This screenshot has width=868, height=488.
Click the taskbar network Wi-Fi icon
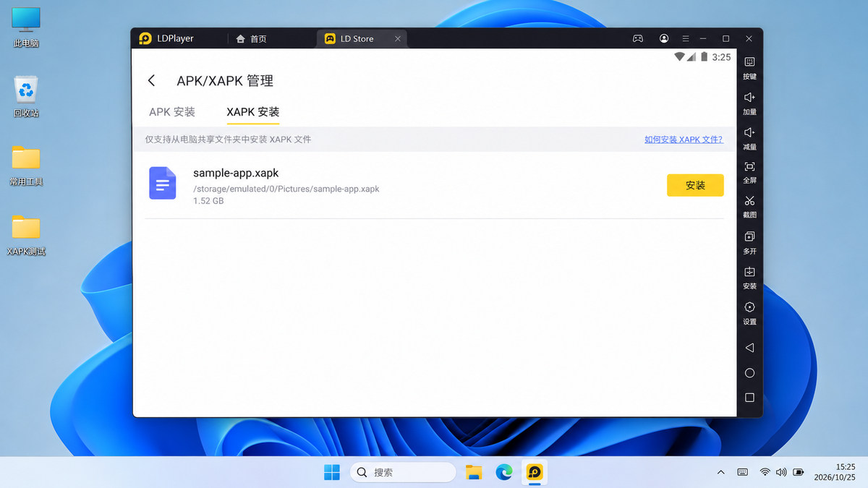765,472
